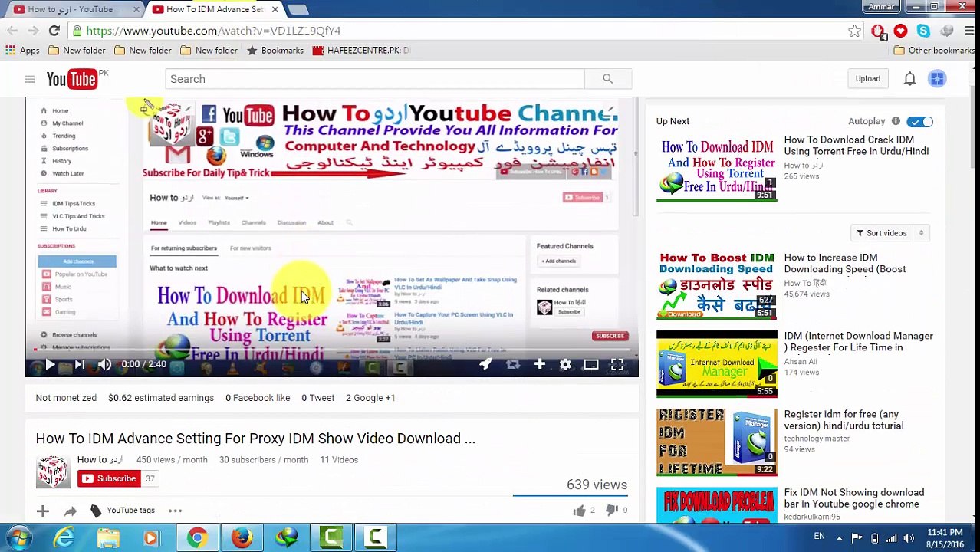The image size is (980, 552).
Task: Open the first New folder bookmark
Action: (77, 51)
